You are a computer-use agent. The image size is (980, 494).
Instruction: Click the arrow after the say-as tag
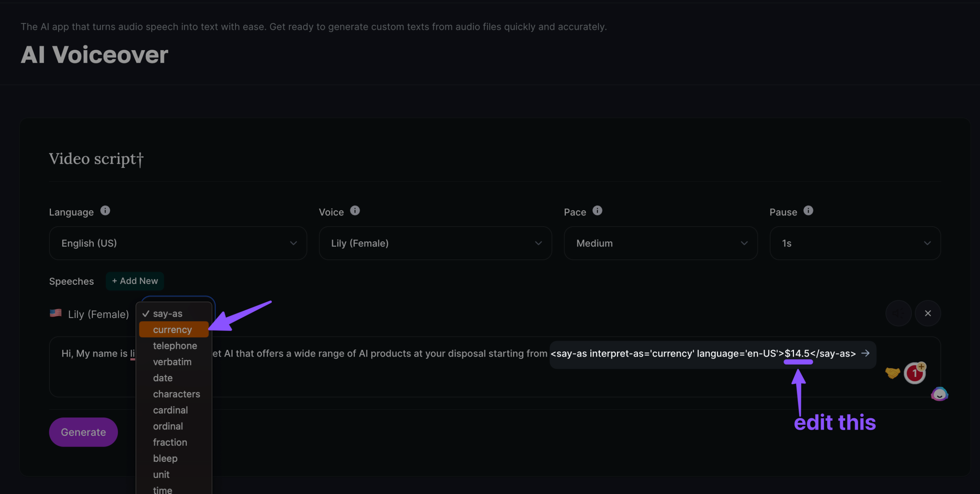865,353
